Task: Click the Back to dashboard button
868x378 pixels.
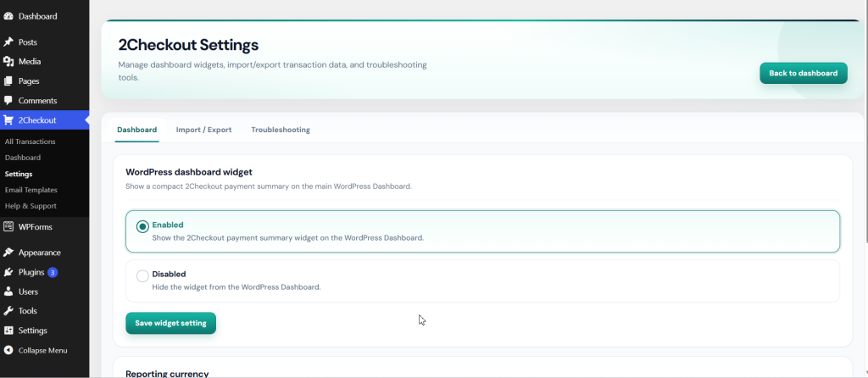Action: [x=804, y=73]
